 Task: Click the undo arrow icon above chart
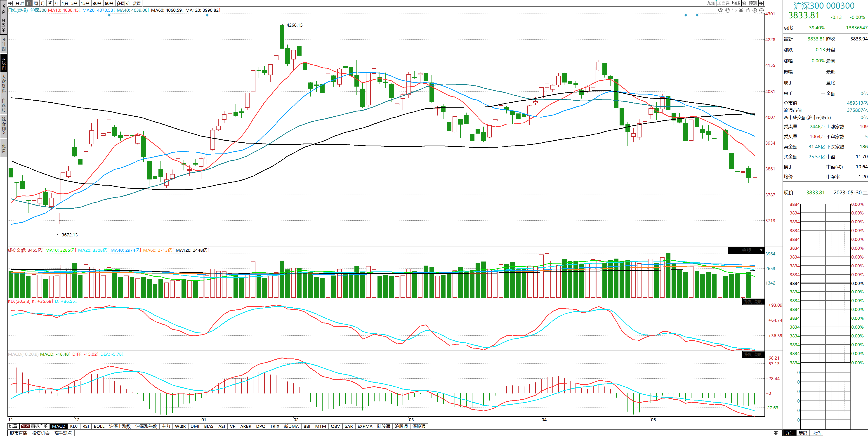point(734,10)
